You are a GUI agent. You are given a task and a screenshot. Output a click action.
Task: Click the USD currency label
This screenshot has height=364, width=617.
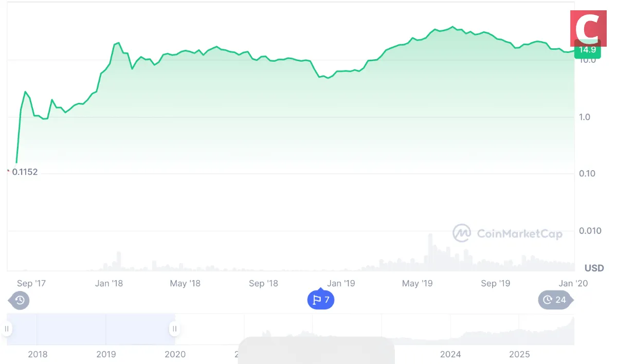click(594, 268)
